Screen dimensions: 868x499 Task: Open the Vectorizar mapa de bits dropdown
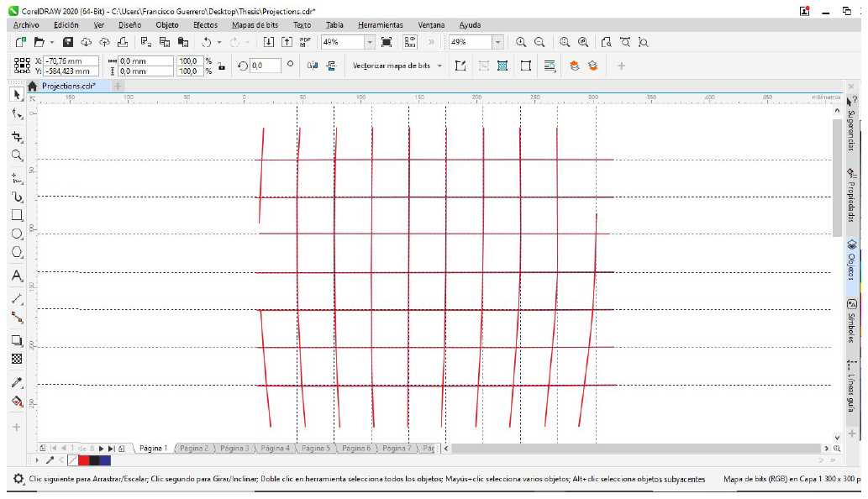pyautogui.click(x=439, y=66)
